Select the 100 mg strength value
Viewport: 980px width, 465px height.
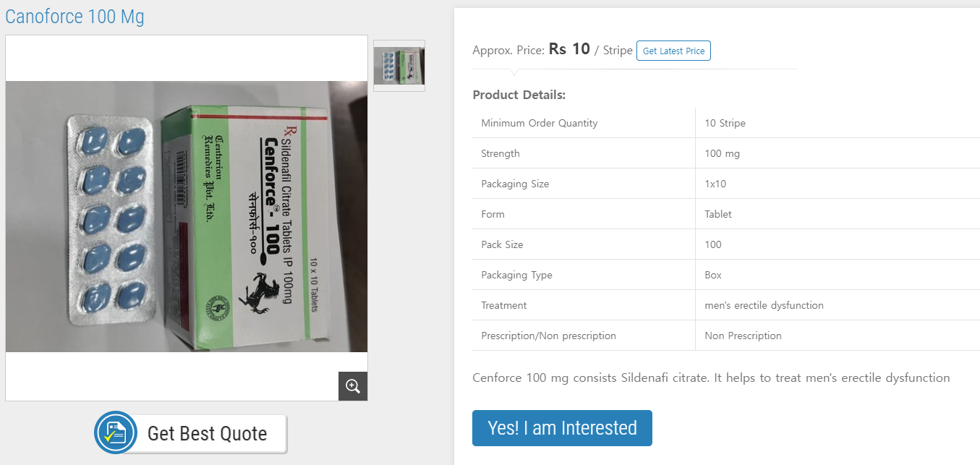(722, 153)
